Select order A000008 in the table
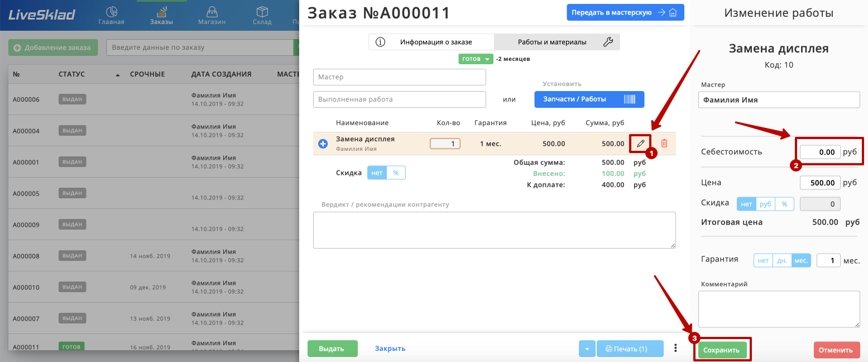This screenshot has width=868, height=362. pyautogui.click(x=154, y=256)
